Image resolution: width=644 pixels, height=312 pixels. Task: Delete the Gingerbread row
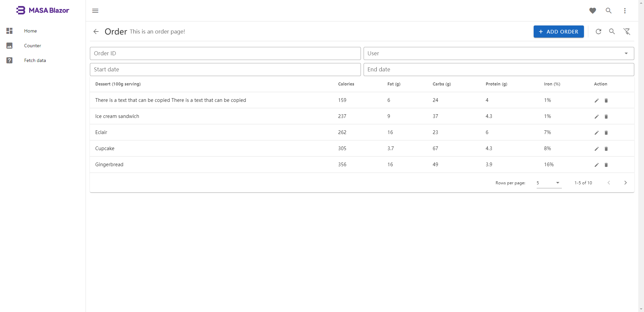click(606, 165)
